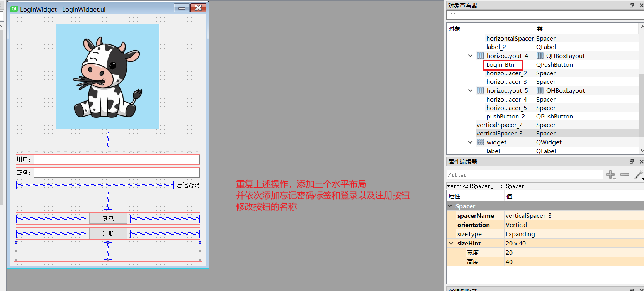Minimize the LoginWidget form window

[182, 8]
